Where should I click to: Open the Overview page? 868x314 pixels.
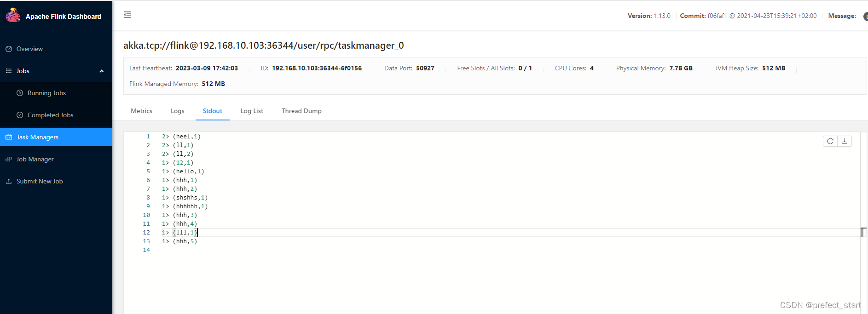click(29, 49)
